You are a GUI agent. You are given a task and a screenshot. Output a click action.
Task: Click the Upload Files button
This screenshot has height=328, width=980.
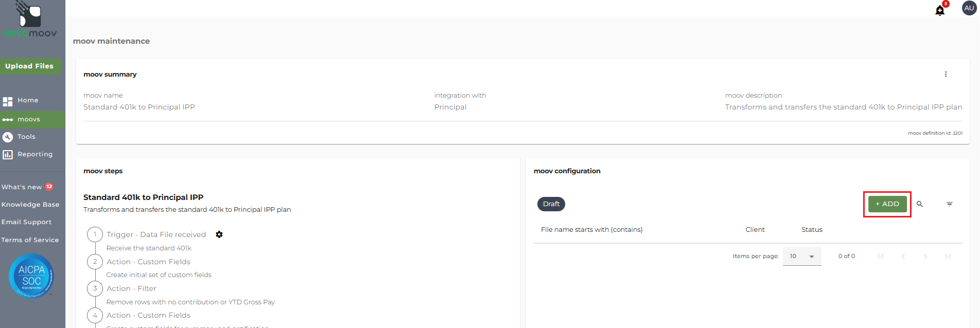pos(30,66)
